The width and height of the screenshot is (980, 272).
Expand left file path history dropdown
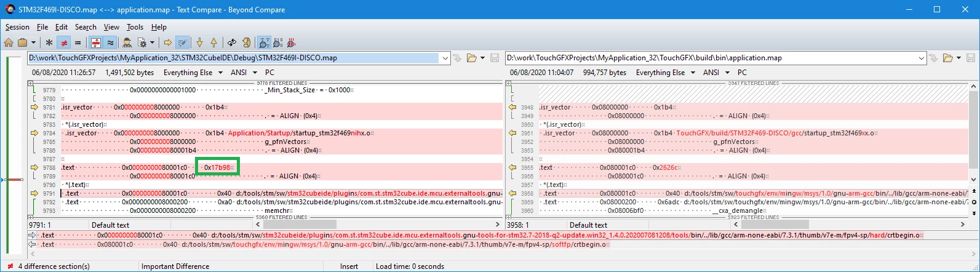446,58
